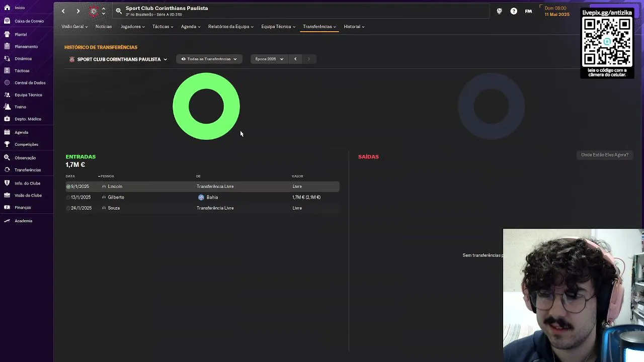Image resolution: width=644 pixels, height=362 pixels.
Task: Click the Bahia club badge in Gilberto row
Action: point(201,198)
